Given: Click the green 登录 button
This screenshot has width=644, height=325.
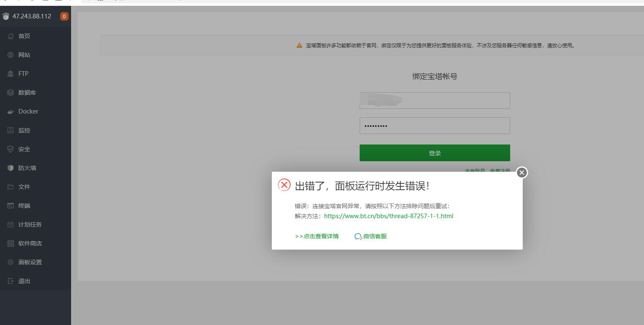Looking at the screenshot, I should tap(435, 153).
